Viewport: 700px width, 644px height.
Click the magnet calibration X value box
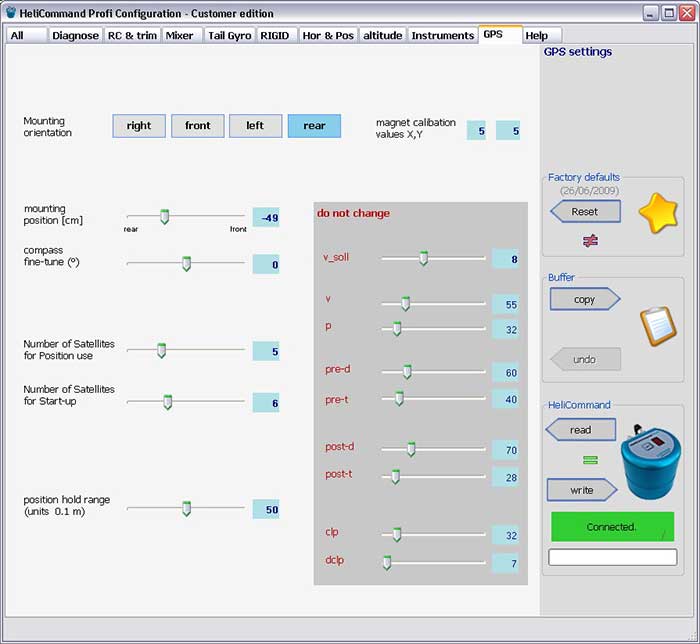click(476, 131)
